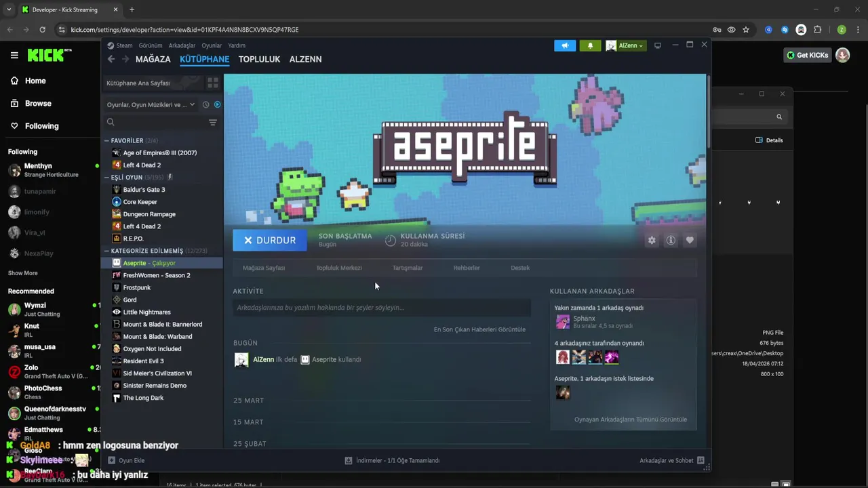Click Kütüphane Ana Sayfası button

pyautogui.click(x=153, y=83)
